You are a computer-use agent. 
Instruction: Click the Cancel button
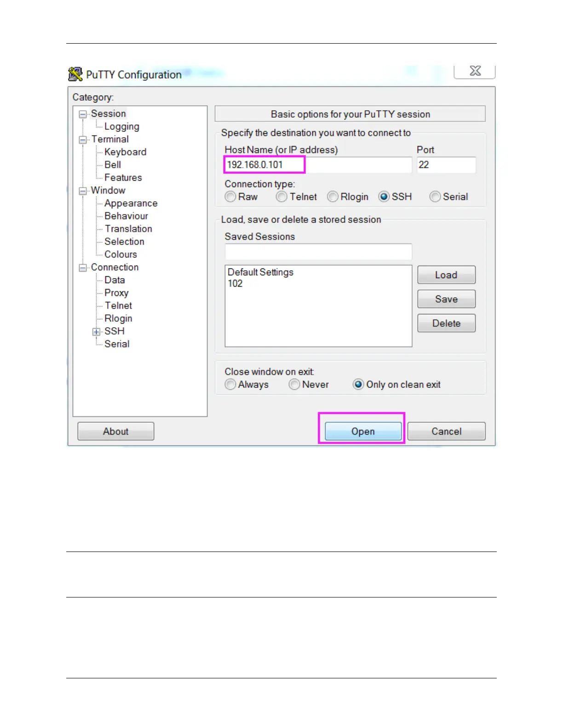tap(446, 431)
